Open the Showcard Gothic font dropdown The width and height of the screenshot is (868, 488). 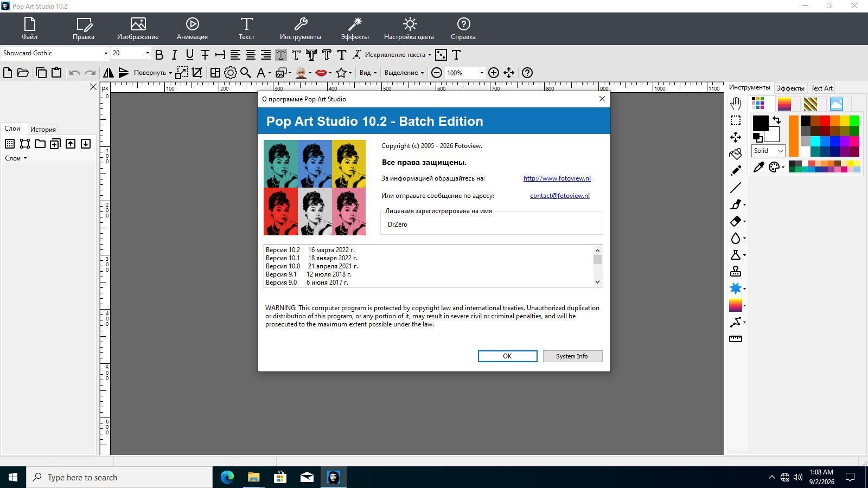[x=55, y=53]
